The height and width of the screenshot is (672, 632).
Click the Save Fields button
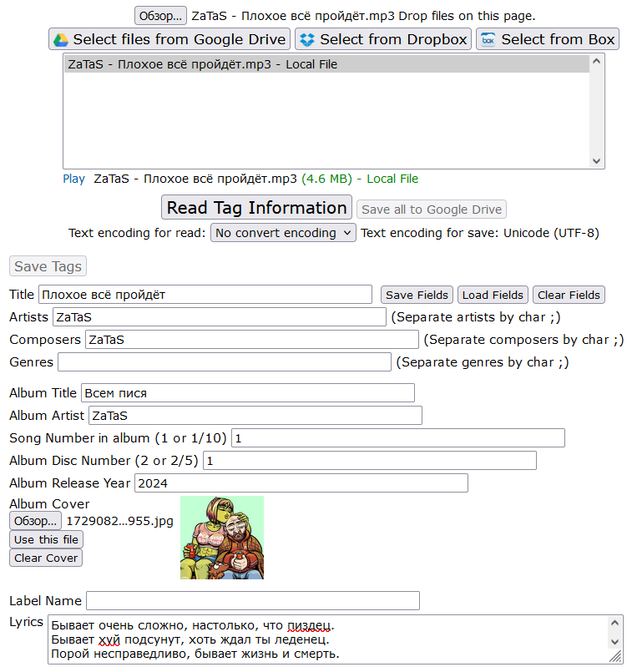point(417,295)
